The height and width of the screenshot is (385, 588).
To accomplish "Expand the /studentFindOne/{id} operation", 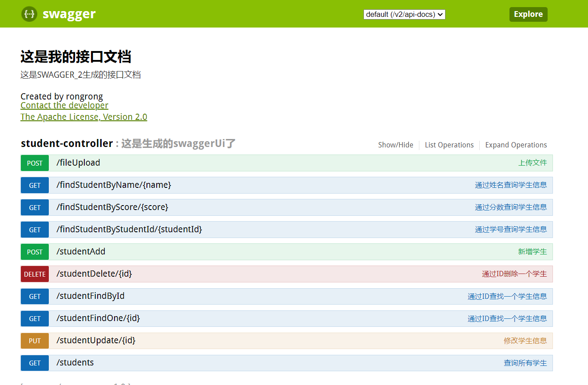I will (98, 318).
